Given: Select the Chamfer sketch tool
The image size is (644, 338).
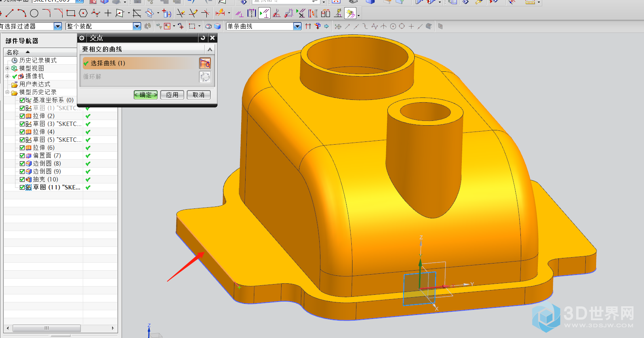Looking at the screenshot, I should [x=59, y=13].
